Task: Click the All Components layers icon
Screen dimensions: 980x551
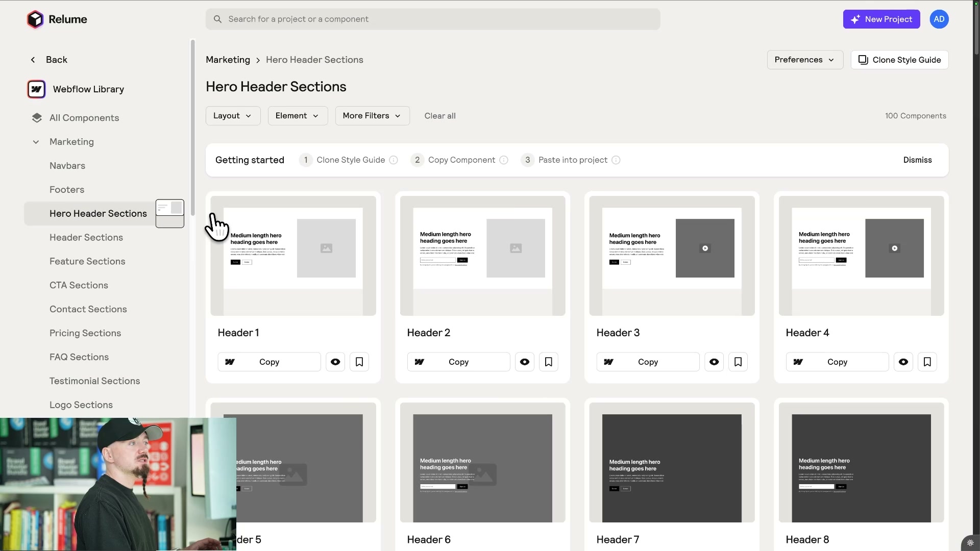Action: point(37,118)
